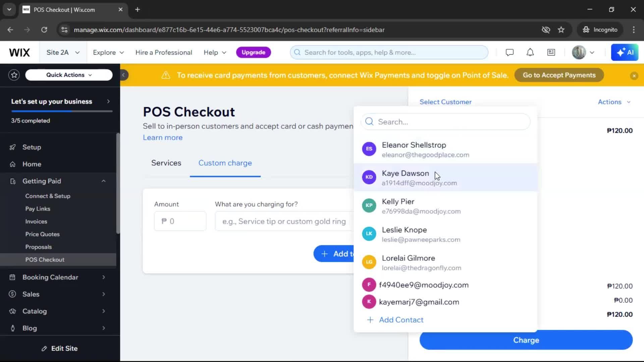Click the Wix logo
644x362 pixels.
pyautogui.click(x=19, y=53)
